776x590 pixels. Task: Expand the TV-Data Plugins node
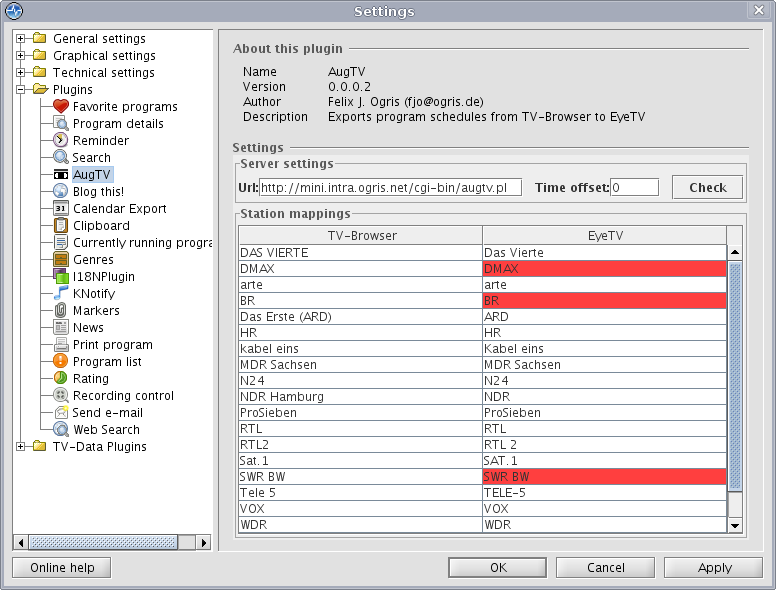pyautogui.click(x=20, y=447)
